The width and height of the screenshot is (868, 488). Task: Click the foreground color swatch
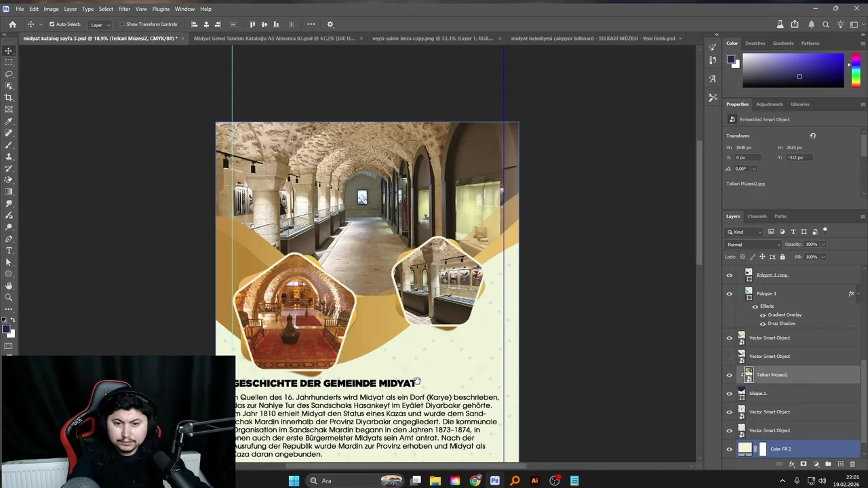pos(5,329)
